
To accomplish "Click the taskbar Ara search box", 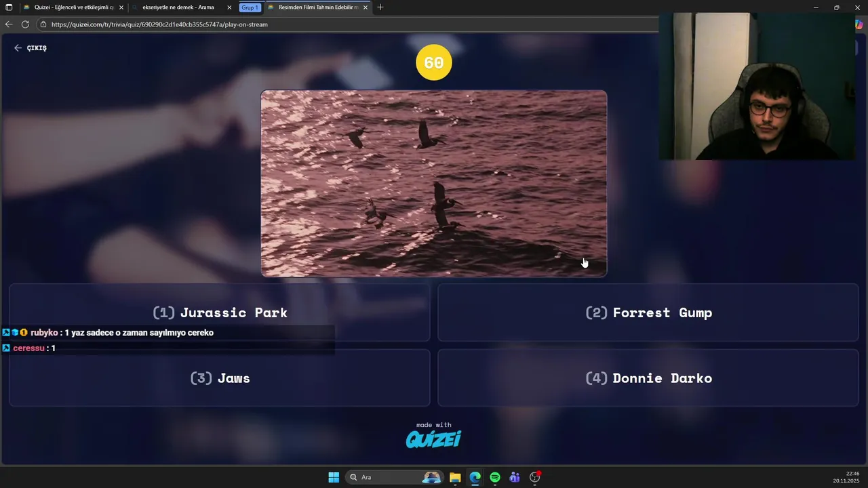I will click(394, 477).
